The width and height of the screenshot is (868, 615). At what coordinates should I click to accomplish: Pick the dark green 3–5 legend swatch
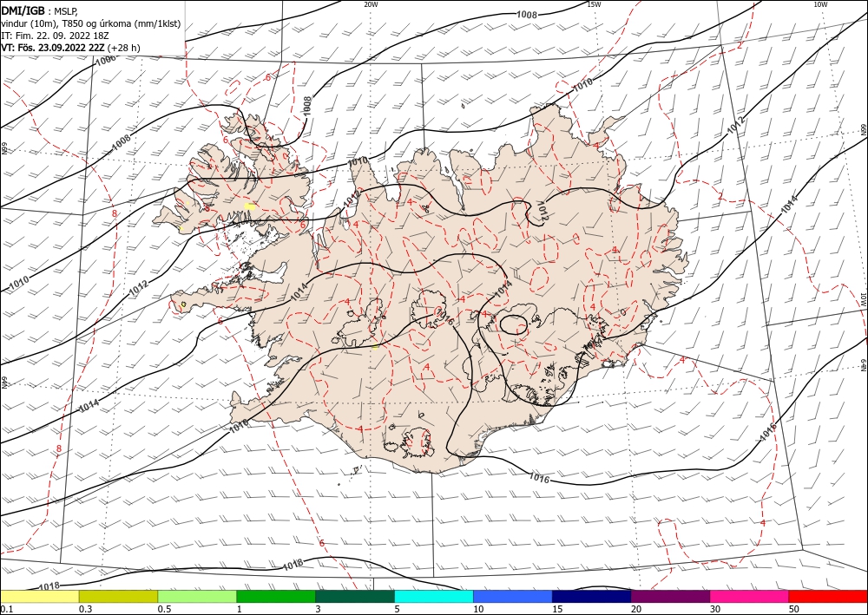pyautogui.click(x=355, y=597)
